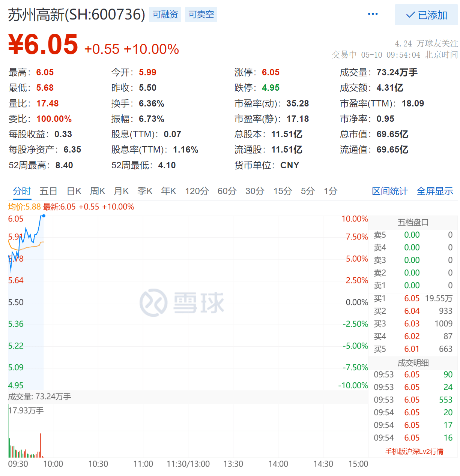Click the 52周最高 value 8.40
460x476 pixels.
[x=64, y=165]
